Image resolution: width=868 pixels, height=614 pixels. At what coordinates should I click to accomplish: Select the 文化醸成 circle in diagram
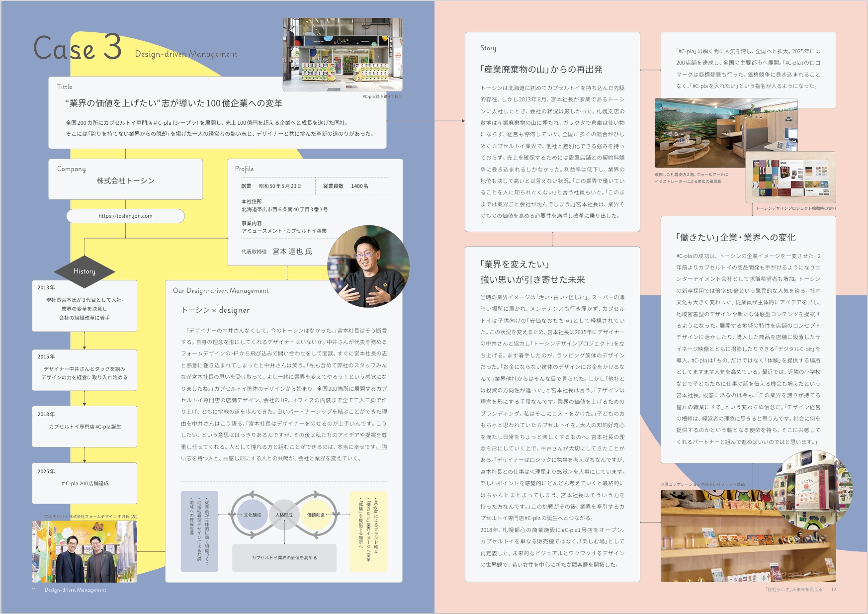click(x=253, y=515)
